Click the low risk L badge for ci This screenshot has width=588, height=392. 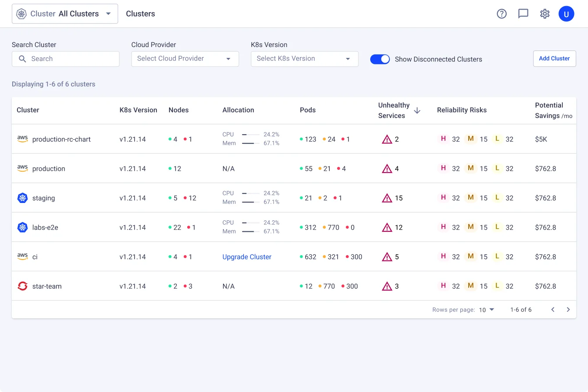click(x=497, y=257)
